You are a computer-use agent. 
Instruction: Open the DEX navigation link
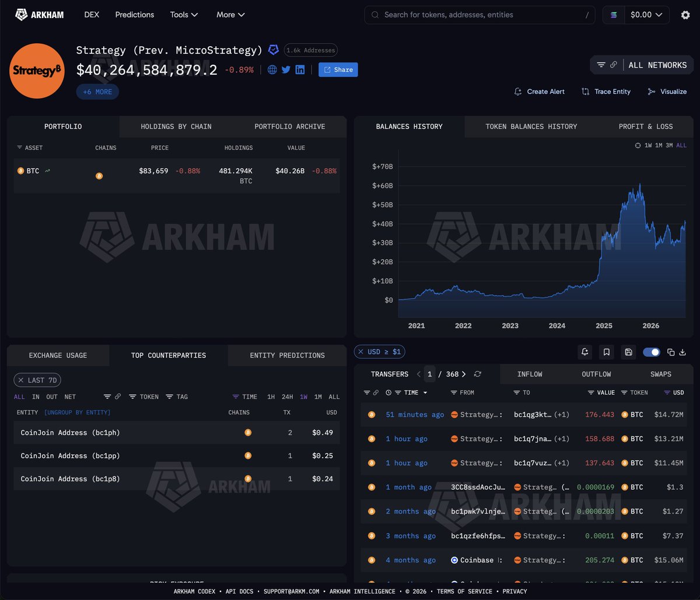(x=92, y=15)
